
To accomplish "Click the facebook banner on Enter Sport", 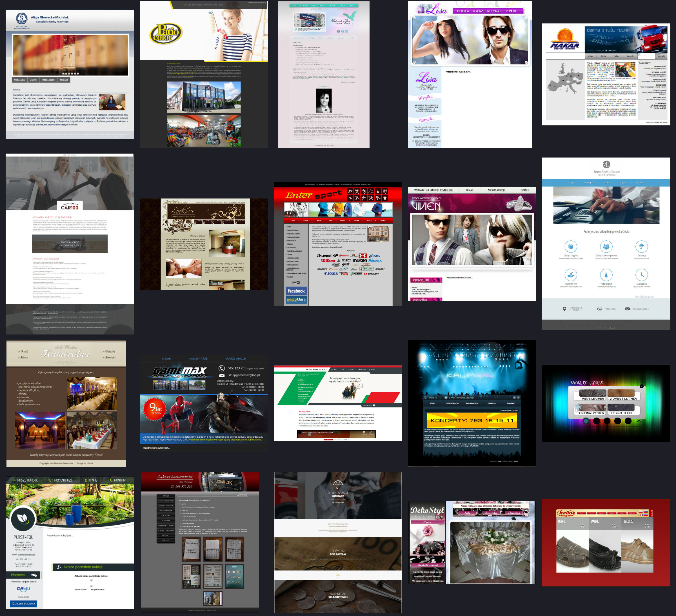I will [296, 291].
